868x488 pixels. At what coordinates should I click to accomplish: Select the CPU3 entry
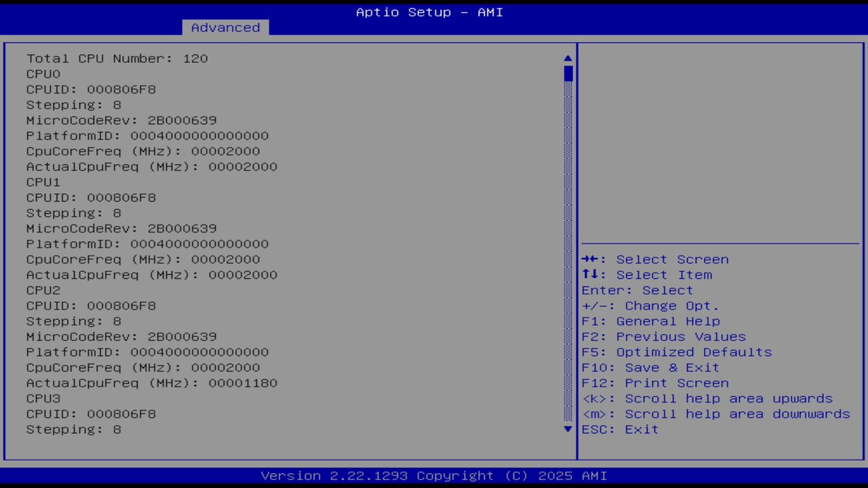point(43,398)
